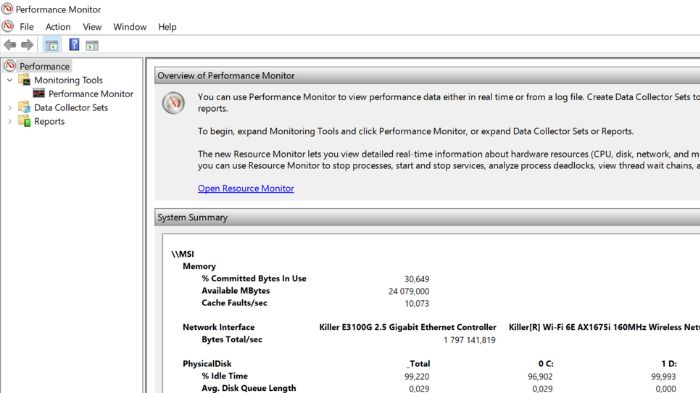Viewport: 700px width, 393px height.
Task: Expand the Data Collector Sets node
Action: (x=9, y=108)
